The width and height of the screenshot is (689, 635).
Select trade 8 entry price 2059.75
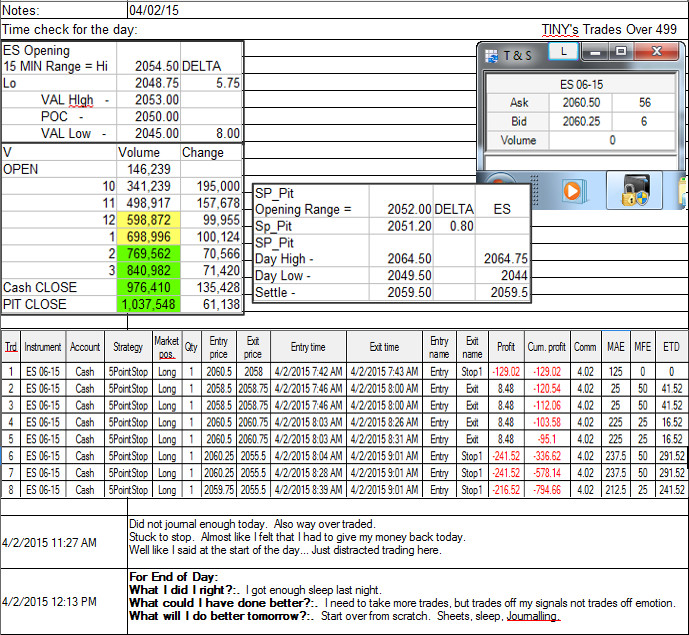click(218, 490)
